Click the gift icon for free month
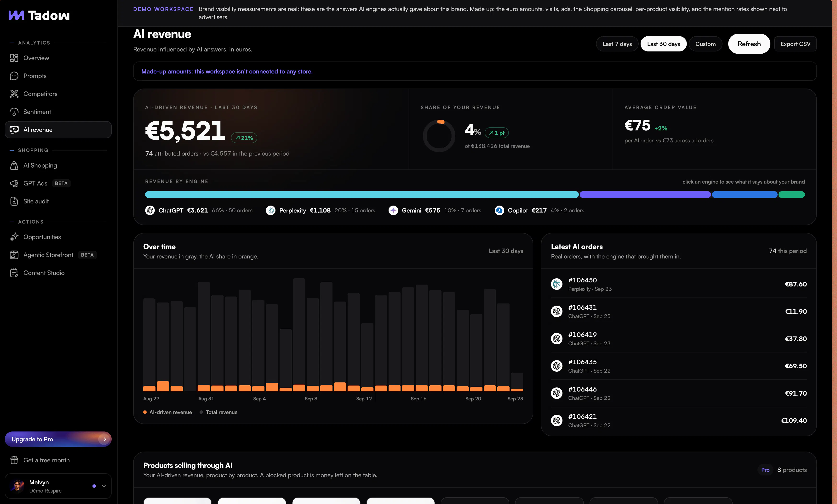This screenshot has height=504, width=837. click(x=14, y=460)
